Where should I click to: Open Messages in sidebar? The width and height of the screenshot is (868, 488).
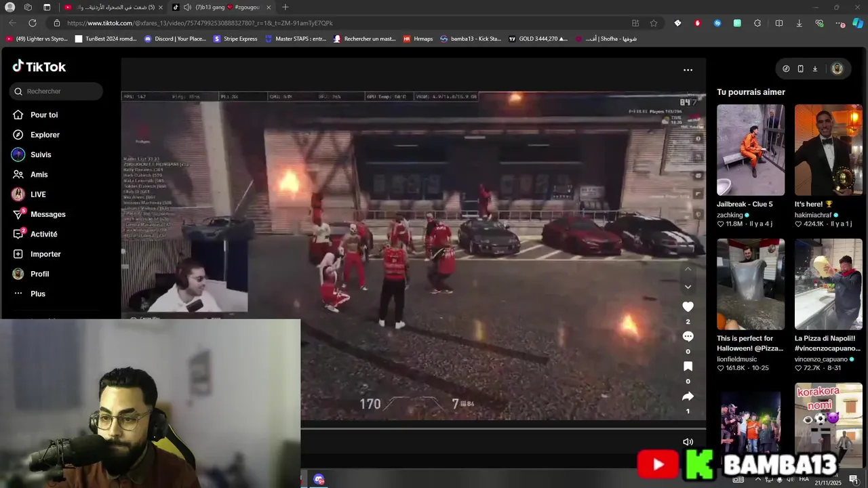(x=39, y=214)
